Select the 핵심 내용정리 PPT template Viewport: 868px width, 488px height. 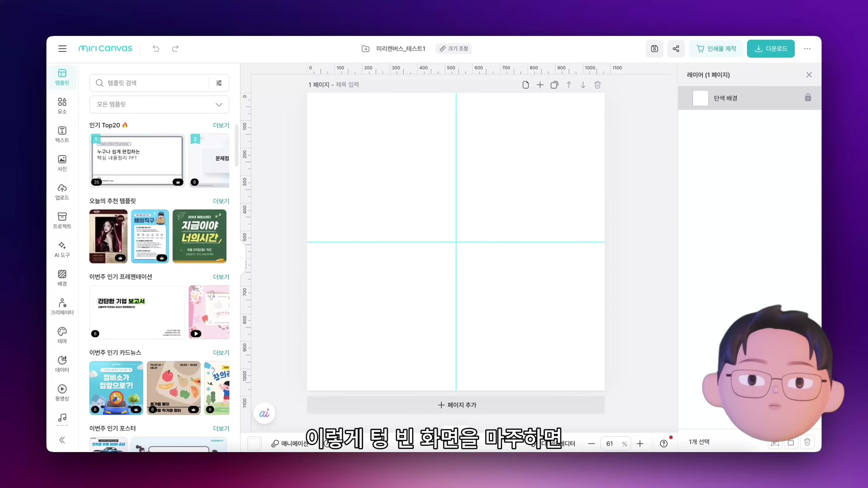137,160
